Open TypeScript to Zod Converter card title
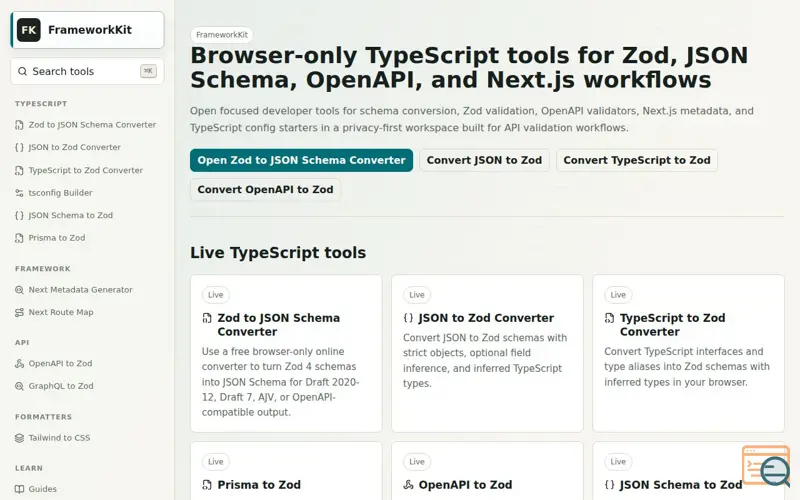800x500 pixels. (672, 325)
